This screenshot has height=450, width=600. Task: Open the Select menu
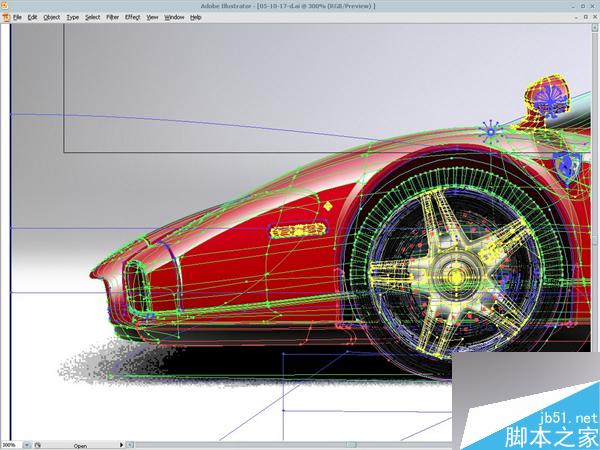pyautogui.click(x=92, y=17)
